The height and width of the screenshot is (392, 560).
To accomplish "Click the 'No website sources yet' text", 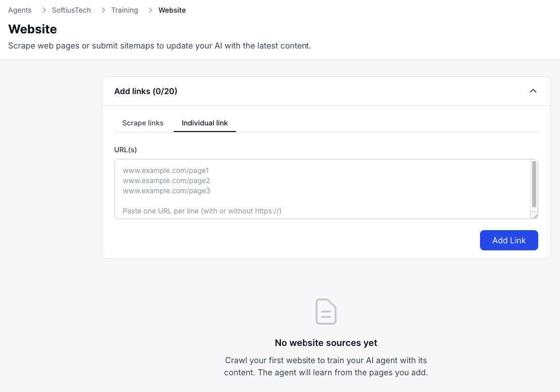I will click(x=326, y=343).
